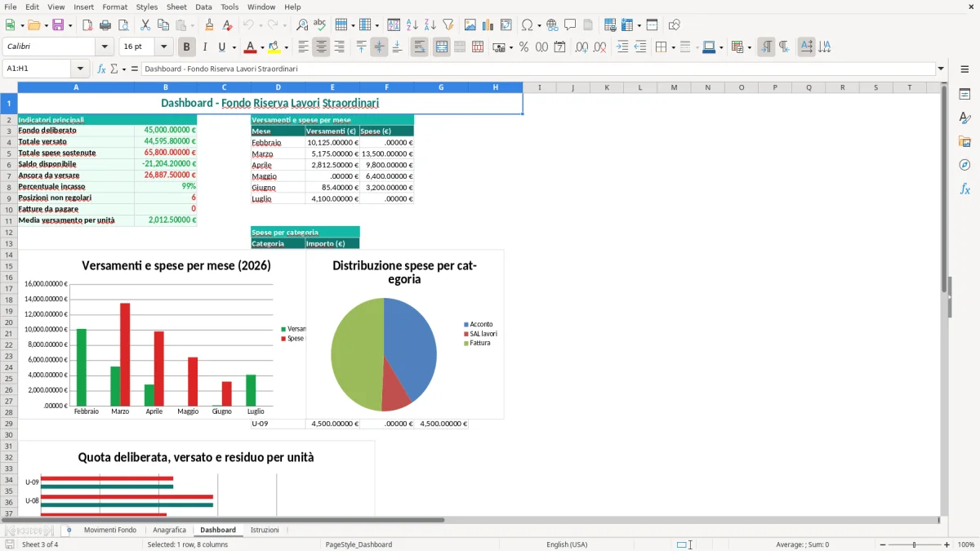Expand the font size dropdown
The width and height of the screenshot is (980, 551).
(164, 47)
